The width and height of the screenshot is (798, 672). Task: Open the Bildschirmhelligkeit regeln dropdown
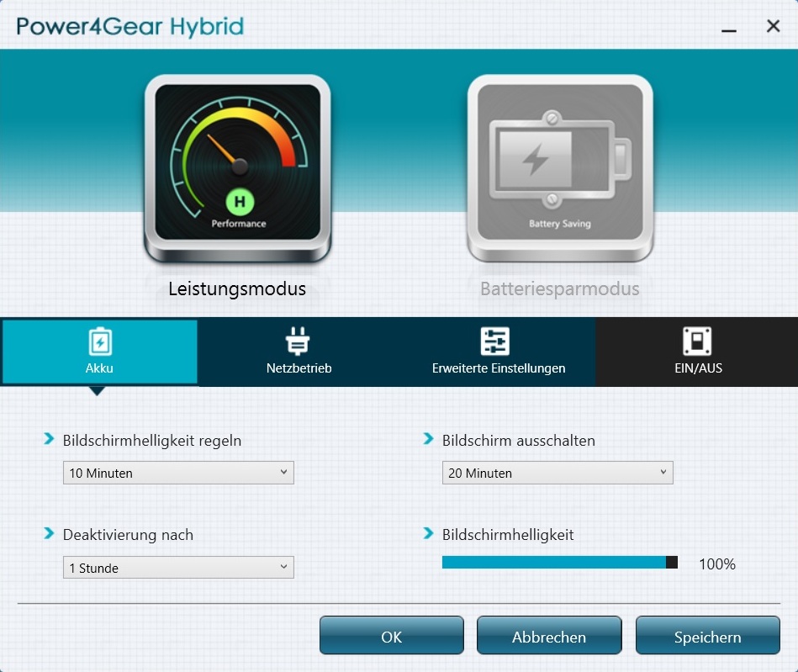(178, 473)
